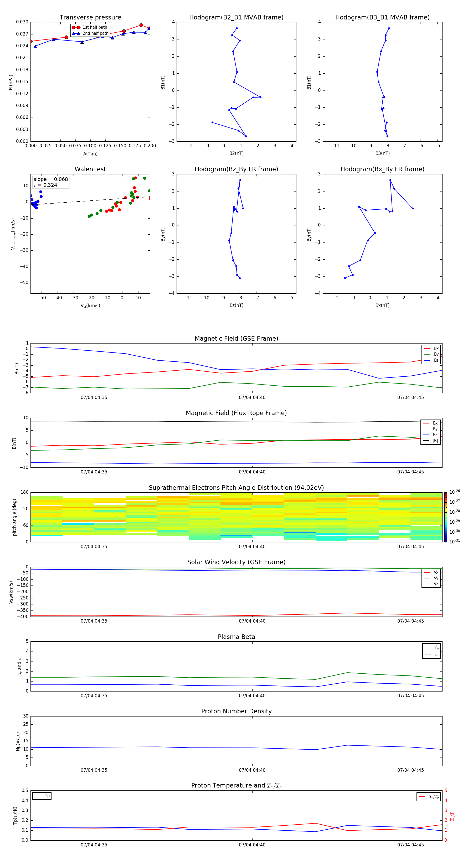Select the '1st half path' legend entry

[x=90, y=27]
